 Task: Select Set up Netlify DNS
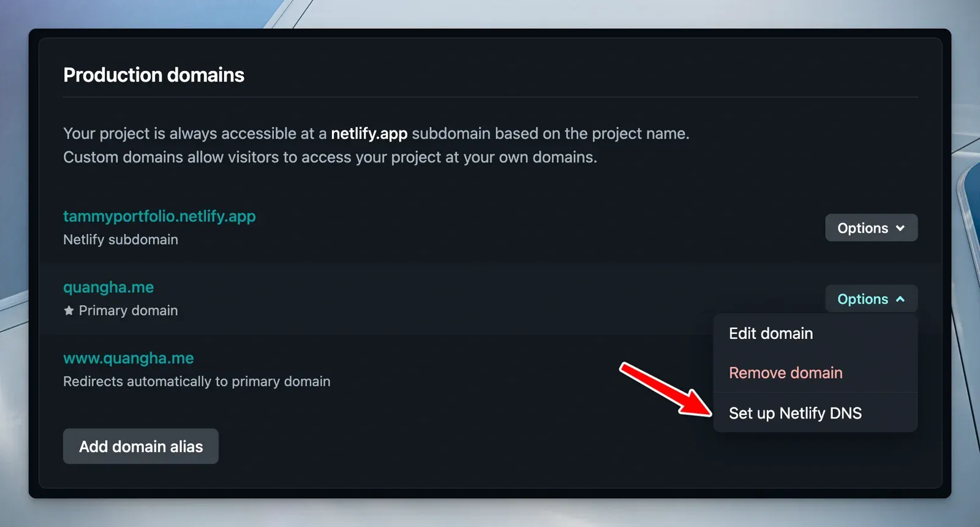(x=795, y=413)
